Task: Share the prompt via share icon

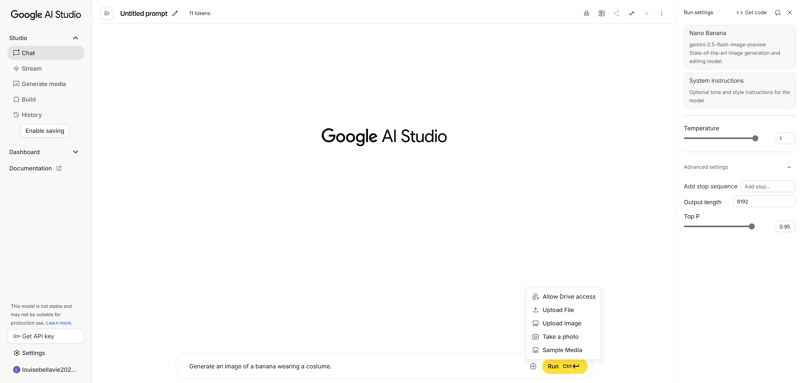Action: point(616,13)
